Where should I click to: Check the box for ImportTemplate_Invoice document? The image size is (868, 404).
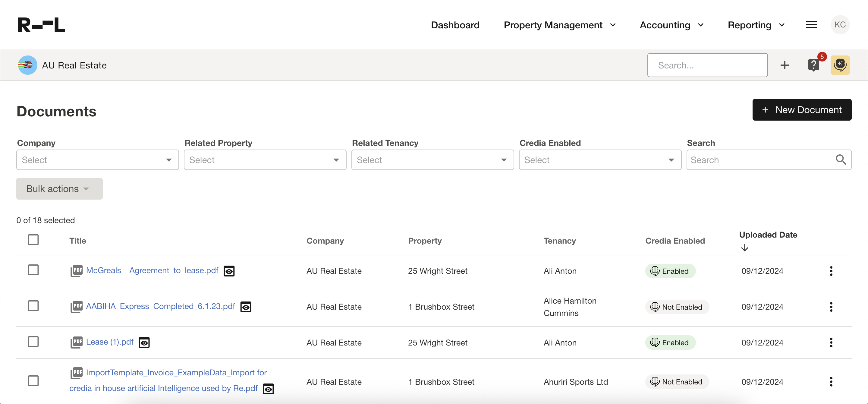click(33, 381)
